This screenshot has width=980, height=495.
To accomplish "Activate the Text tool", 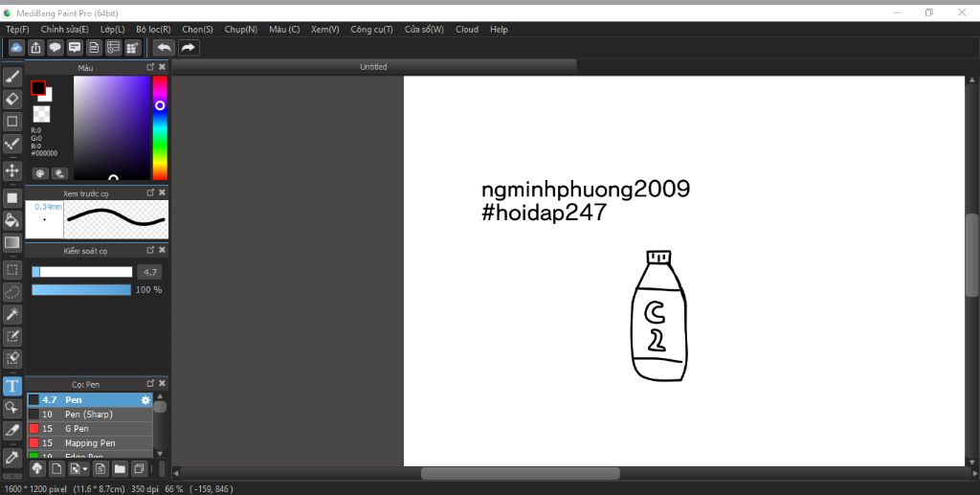I will point(11,386).
